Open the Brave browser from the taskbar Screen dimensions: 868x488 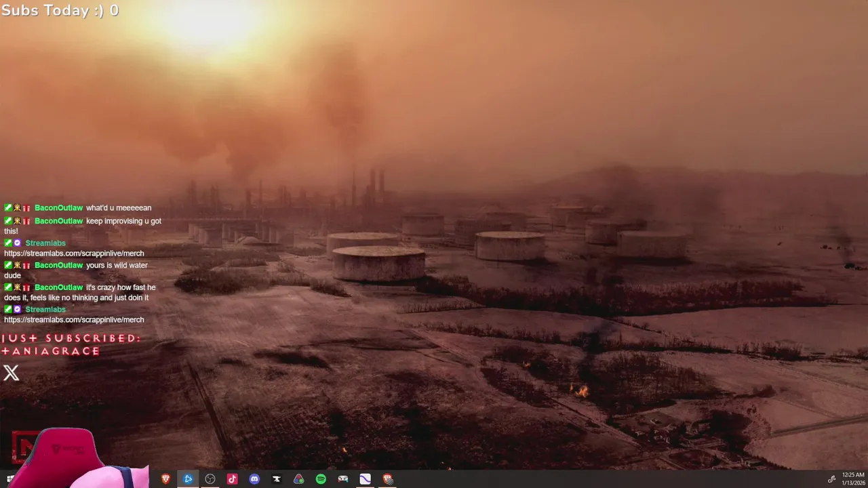coord(166,479)
